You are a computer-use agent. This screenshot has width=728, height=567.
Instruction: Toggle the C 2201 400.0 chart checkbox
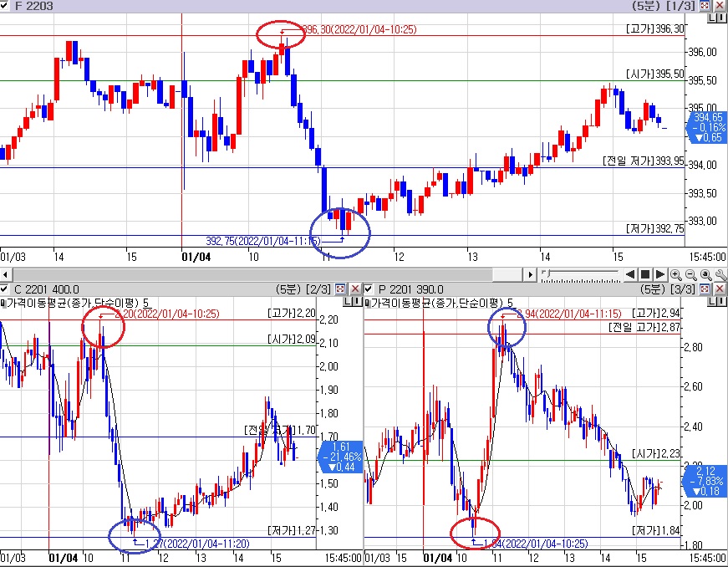pyautogui.click(x=3, y=289)
